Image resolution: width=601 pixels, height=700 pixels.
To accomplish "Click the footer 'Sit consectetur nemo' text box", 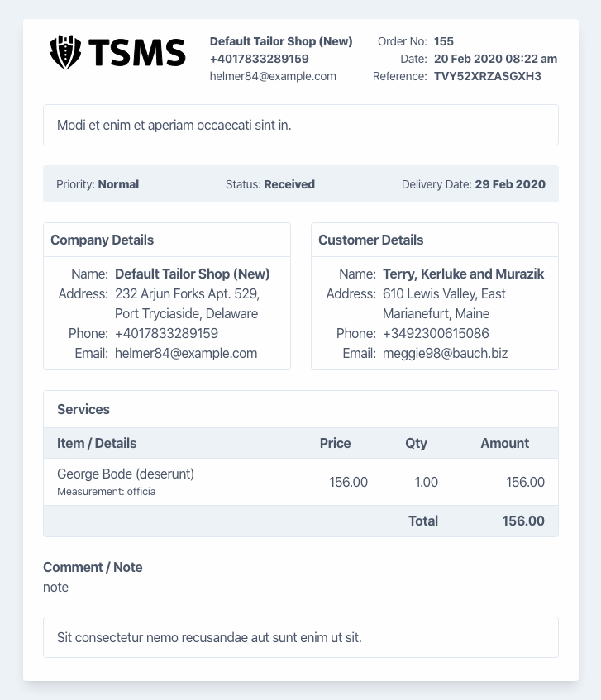I will 300,637.
